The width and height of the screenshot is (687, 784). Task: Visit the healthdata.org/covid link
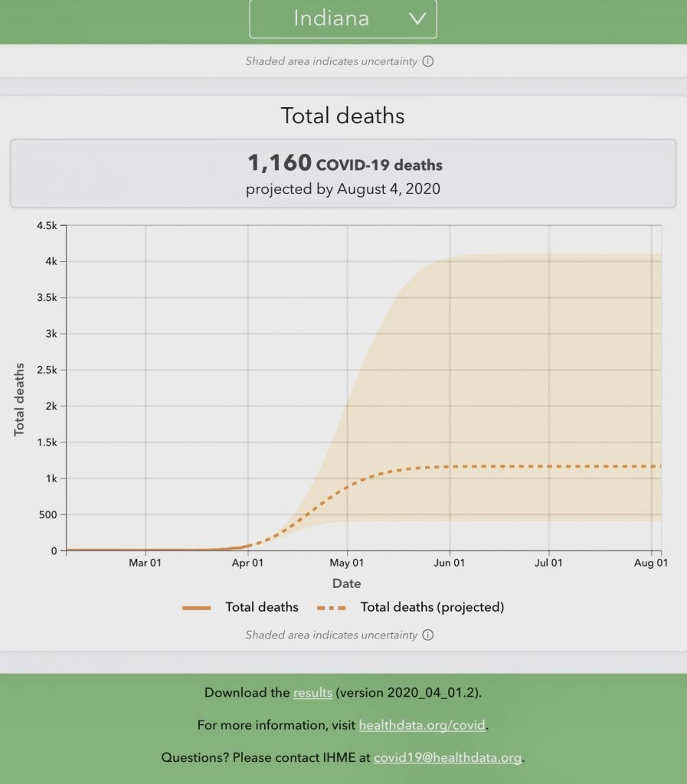click(422, 725)
